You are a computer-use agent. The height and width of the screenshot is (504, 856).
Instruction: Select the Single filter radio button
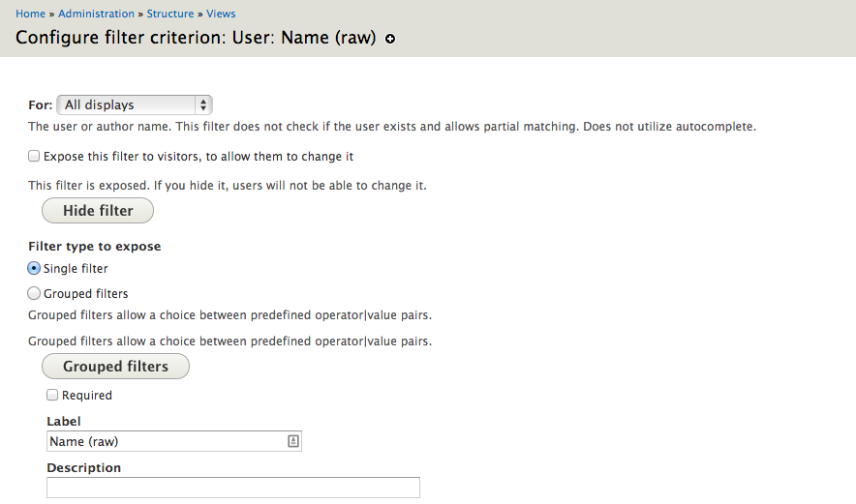[x=34, y=268]
